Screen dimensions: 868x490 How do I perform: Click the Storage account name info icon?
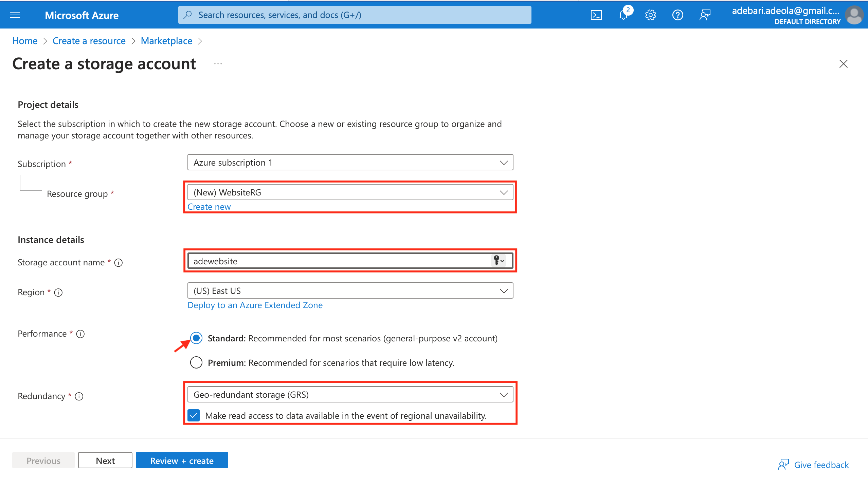[119, 263]
